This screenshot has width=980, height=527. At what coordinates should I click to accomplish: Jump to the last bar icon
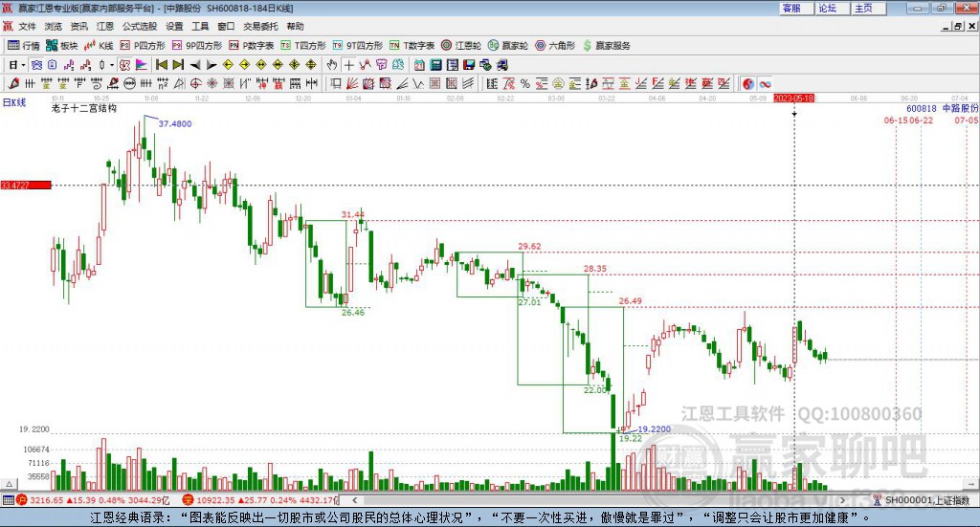[178, 65]
